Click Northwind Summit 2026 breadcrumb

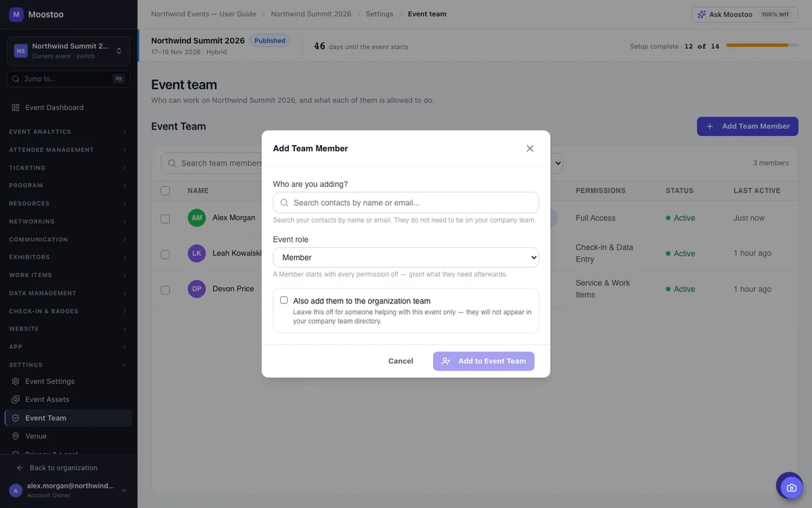(x=311, y=14)
